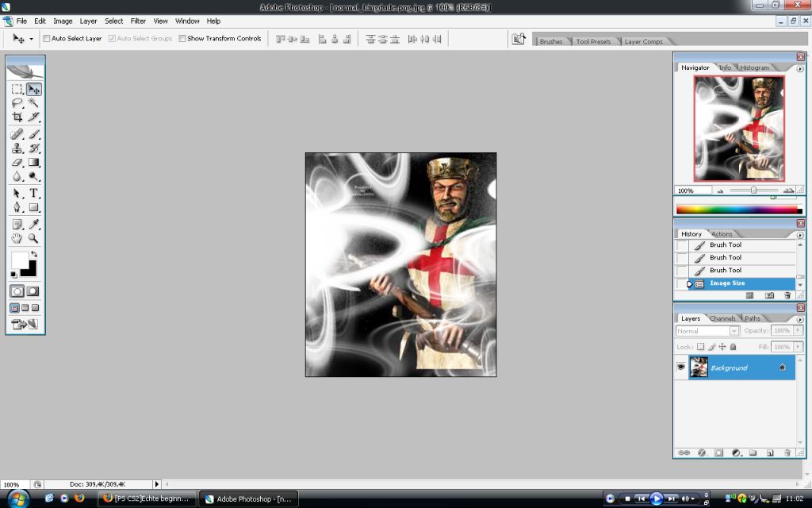Select the Eyedropper tool
This screenshot has width=812, height=508.
point(33,224)
